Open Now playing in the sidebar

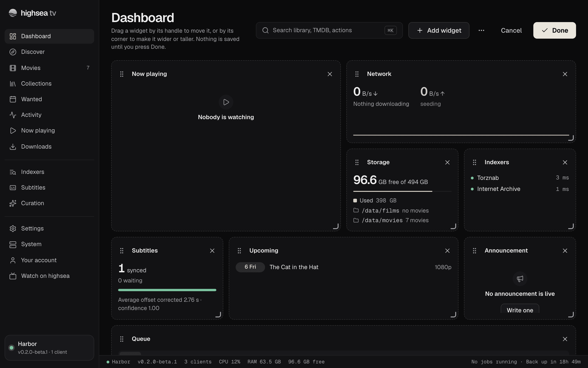49,131
